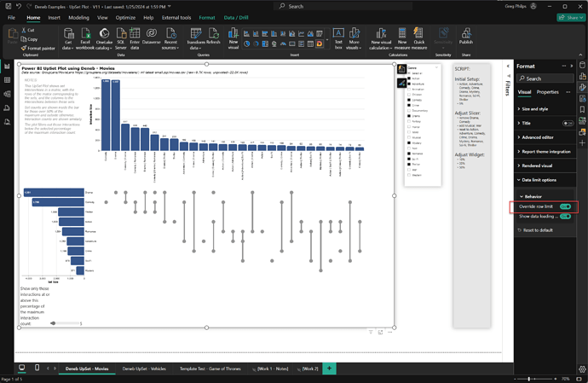Image resolution: width=588 pixels, height=383 pixels.
Task: Expand Rendered visual section
Action: click(x=537, y=165)
